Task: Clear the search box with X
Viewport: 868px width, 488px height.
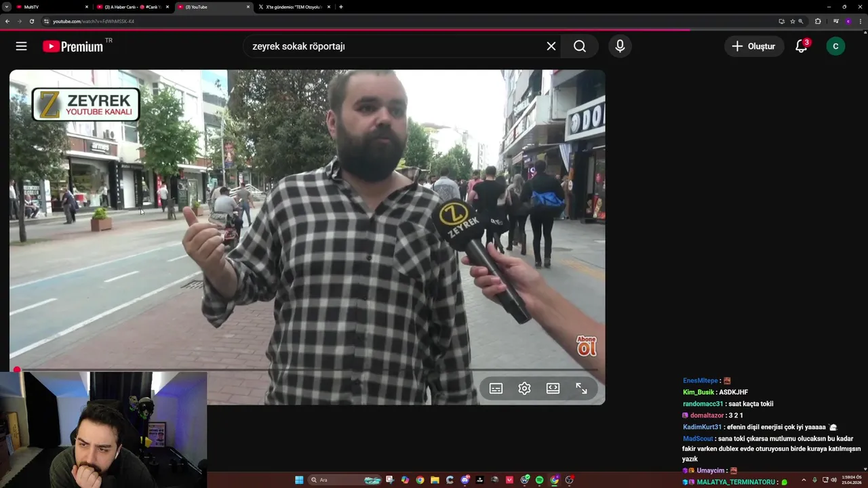Action: 551,46
